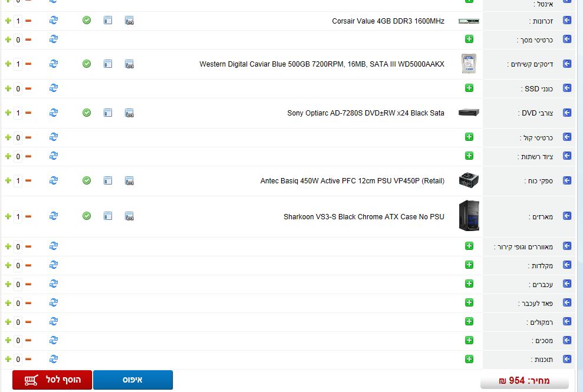Toggle green checkmark on Sharkoon VS3-S case row

click(x=87, y=216)
